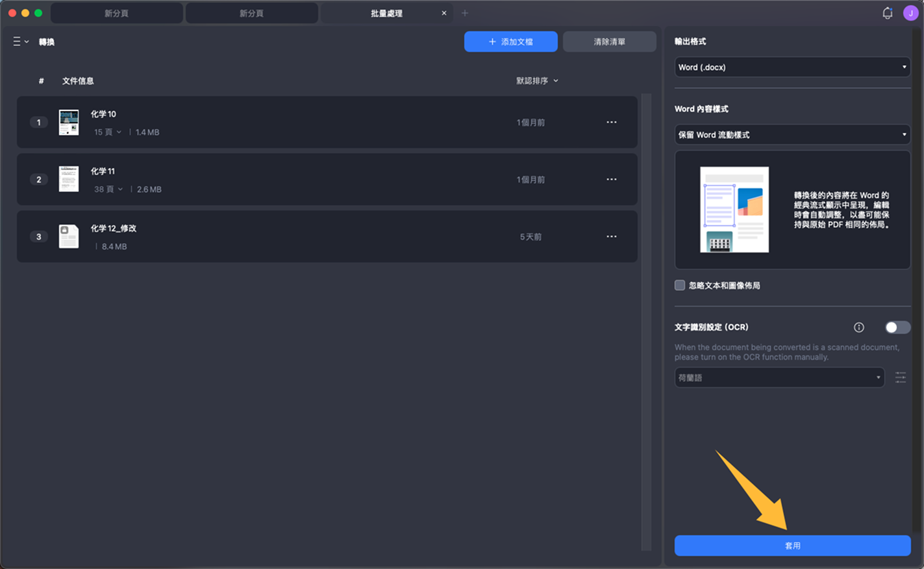Click the file list vertical scrollbar
This screenshot has width=924, height=569.
(x=646, y=322)
